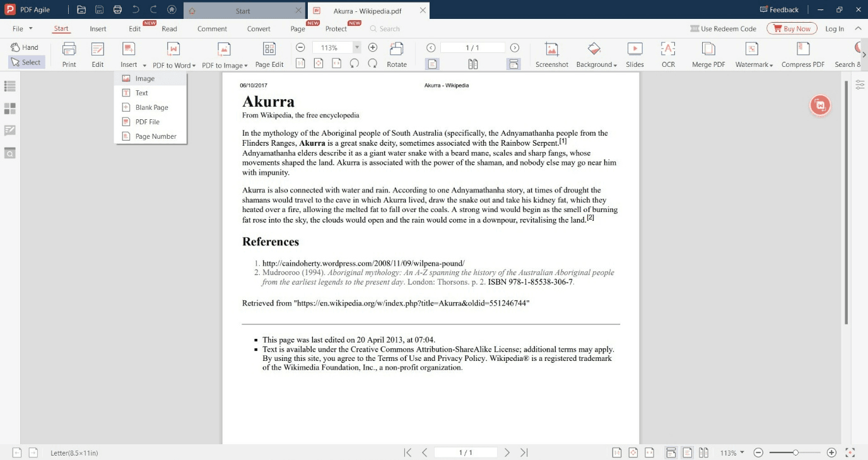Image resolution: width=868 pixels, height=460 pixels.
Task: Choose Blank Page from Insert menu
Action: pos(150,107)
